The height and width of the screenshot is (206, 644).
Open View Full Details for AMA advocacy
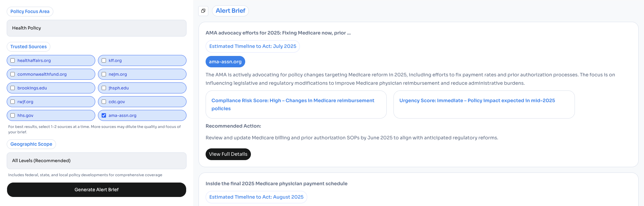coord(228,154)
